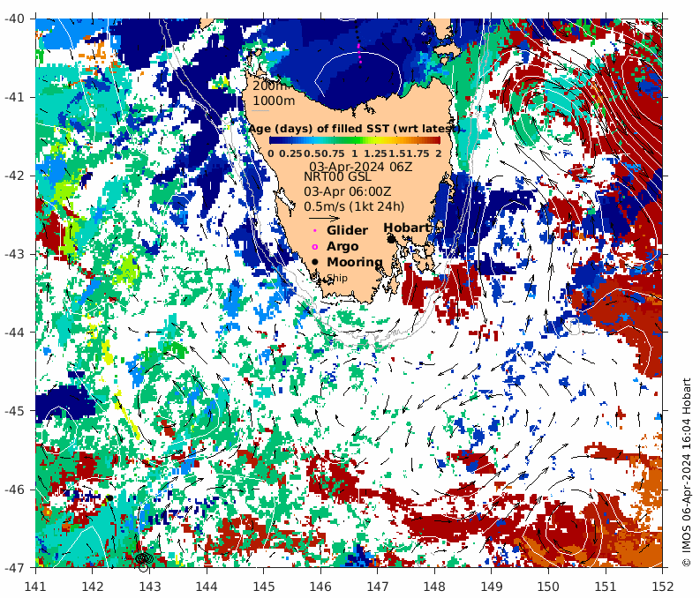Click the IMOS copyright timestamp text

pos(687,472)
